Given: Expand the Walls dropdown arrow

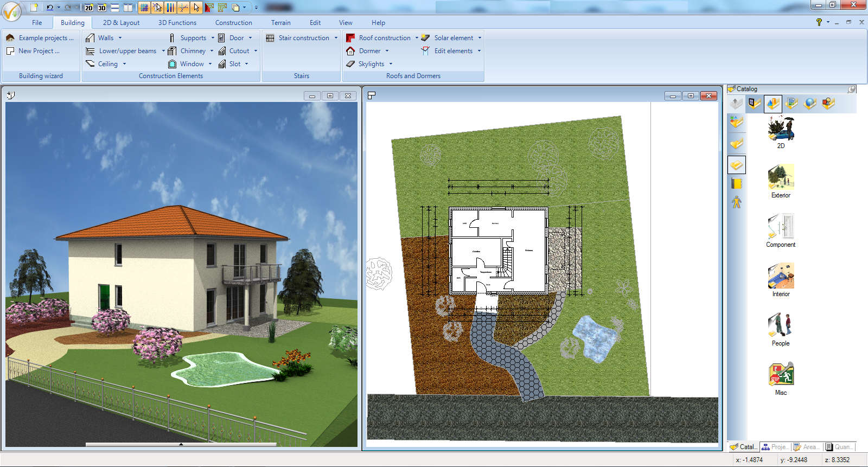Looking at the screenshot, I should [120, 38].
